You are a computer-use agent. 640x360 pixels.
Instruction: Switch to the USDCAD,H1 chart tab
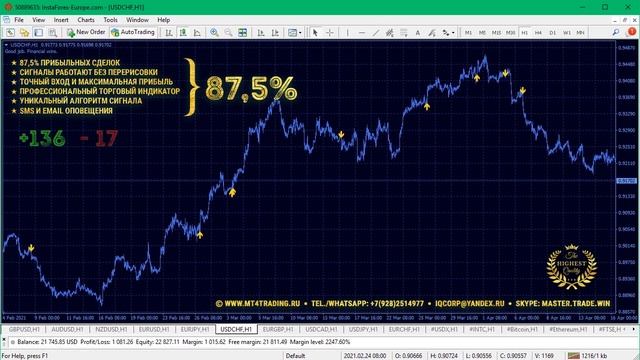pyautogui.click(x=321, y=329)
